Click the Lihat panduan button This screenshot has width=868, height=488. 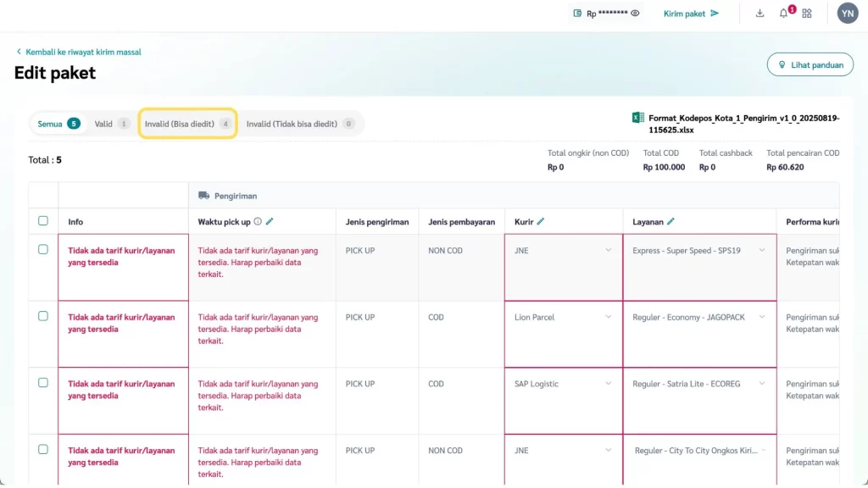tap(810, 64)
